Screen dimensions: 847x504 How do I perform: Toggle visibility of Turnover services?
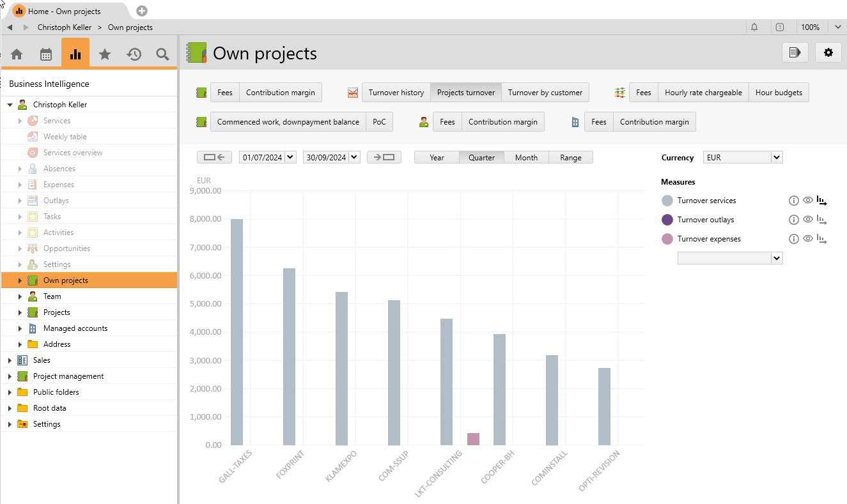[808, 201]
